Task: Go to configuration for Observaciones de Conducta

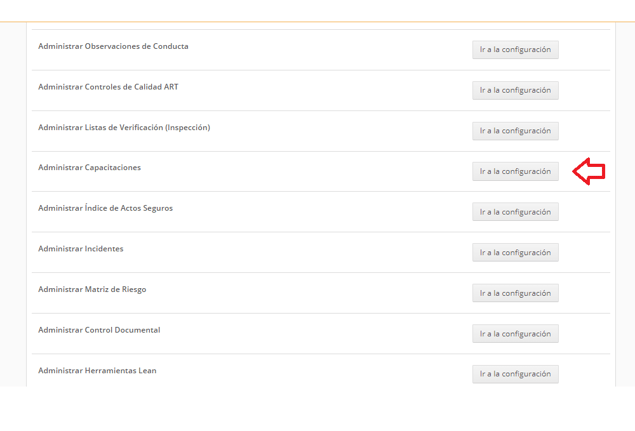Action: tap(515, 49)
